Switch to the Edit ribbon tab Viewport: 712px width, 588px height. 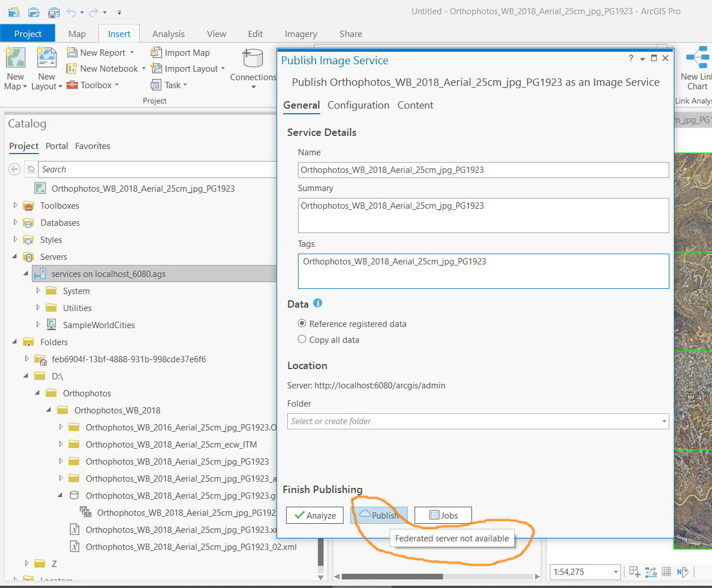pyautogui.click(x=255, y=34)
